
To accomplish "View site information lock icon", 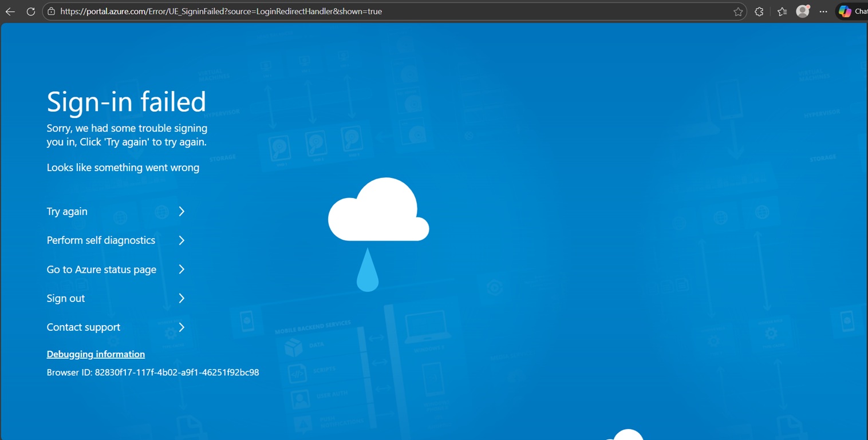I will (51, 11).
